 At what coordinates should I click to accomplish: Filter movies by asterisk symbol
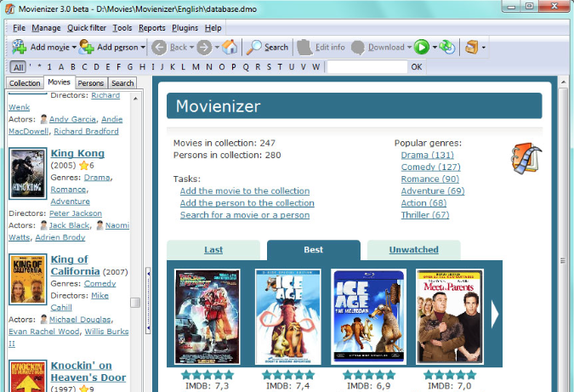pyautogui.click(x=39, y=67)
